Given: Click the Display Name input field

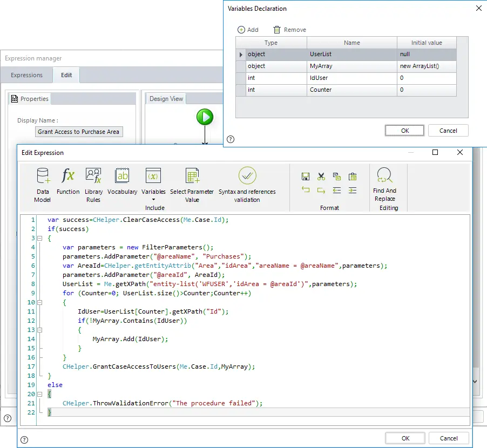Looking at the screenshot, I should click(x=79, y=132).
